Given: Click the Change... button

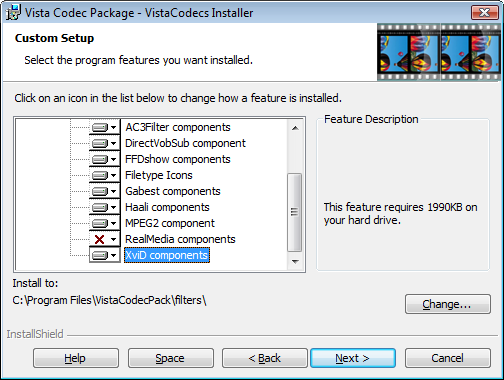Looking at the screenshot, I should pyautogui.click(x=448, y=304).
